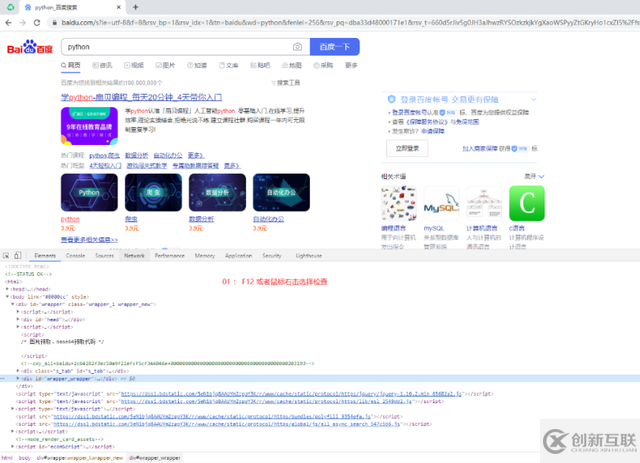Viewport: 640px width, 463px height.
Task: Collapse the 登录百度帐号 panel chevron
Action: [533, 99]
